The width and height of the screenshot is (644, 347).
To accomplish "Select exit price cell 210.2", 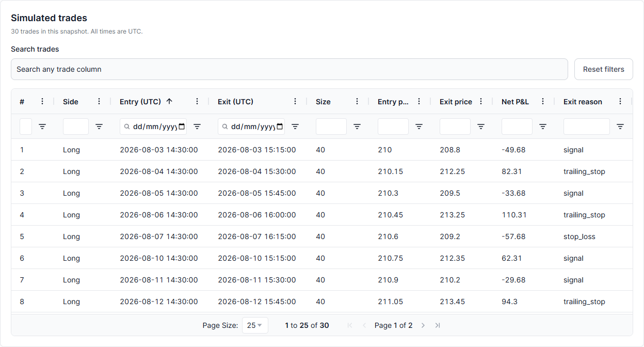I will point(462,280).
